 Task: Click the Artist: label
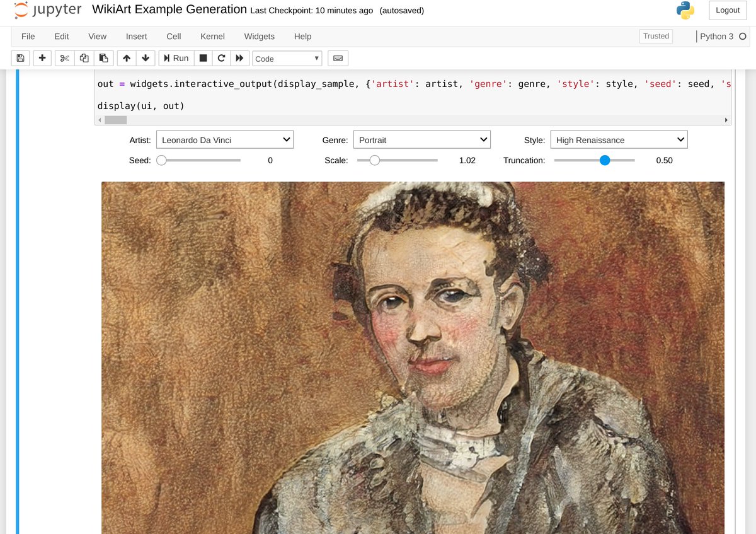pyautogui.click(x=140, y=140)
